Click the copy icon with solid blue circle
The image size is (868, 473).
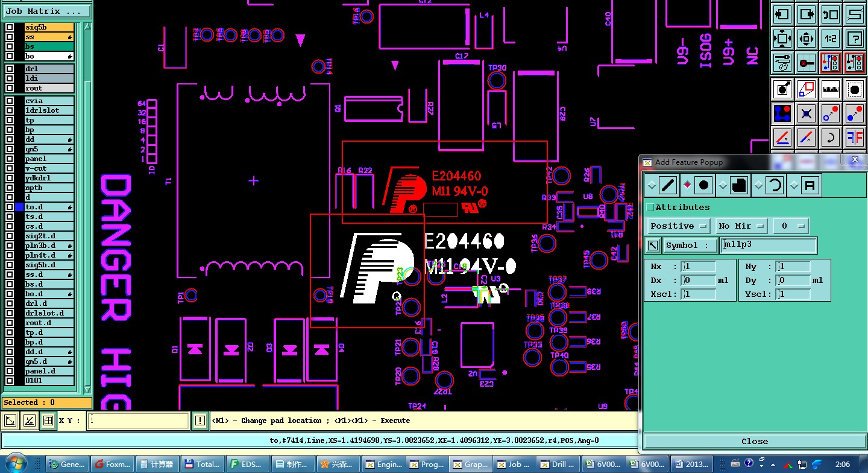[855, 113]
